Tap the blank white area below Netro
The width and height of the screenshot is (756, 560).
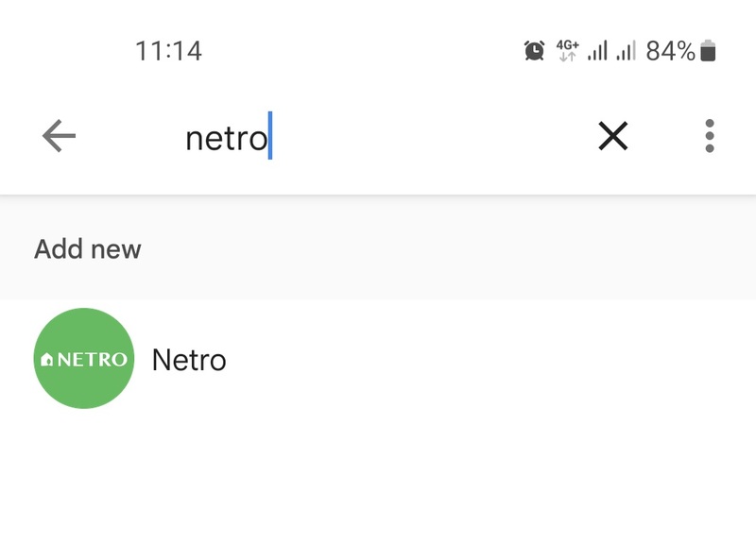[378, 486]
